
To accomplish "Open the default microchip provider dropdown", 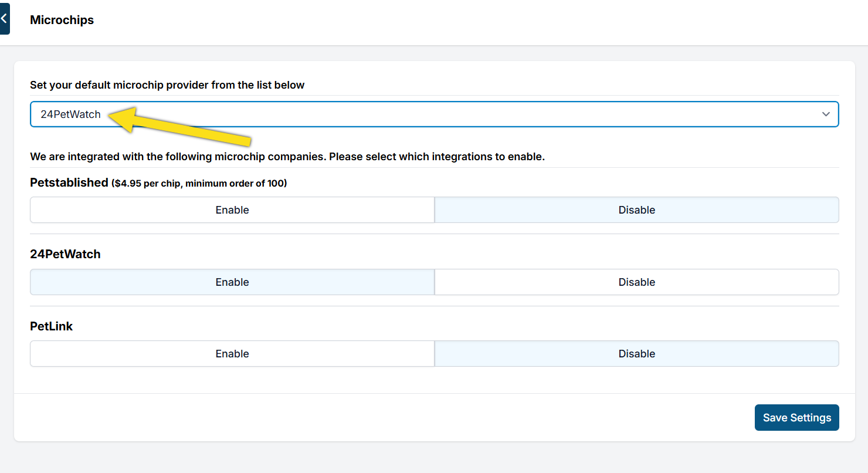I will click(434, 114).
